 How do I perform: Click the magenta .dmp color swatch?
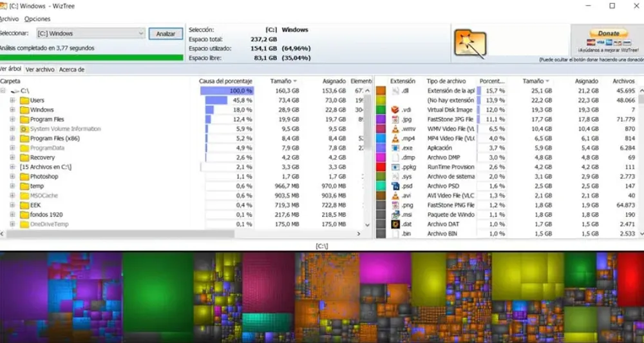pyautogui.click(x=381, y=157)
